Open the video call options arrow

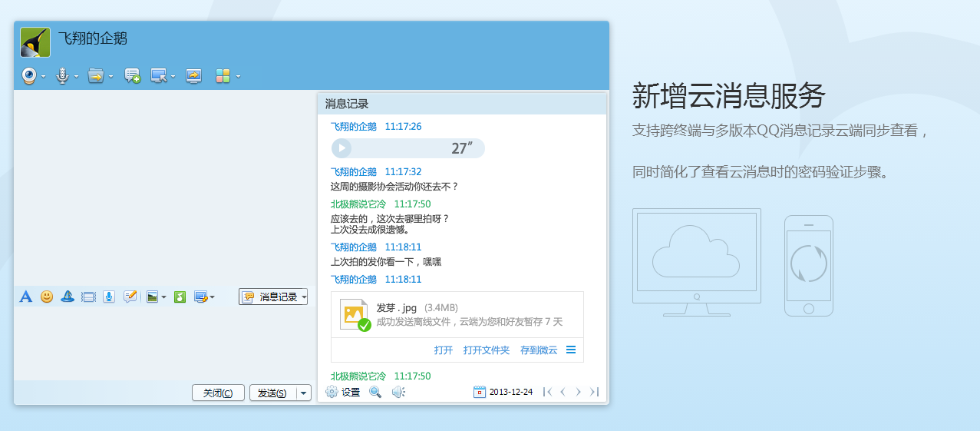coord(44,76)
